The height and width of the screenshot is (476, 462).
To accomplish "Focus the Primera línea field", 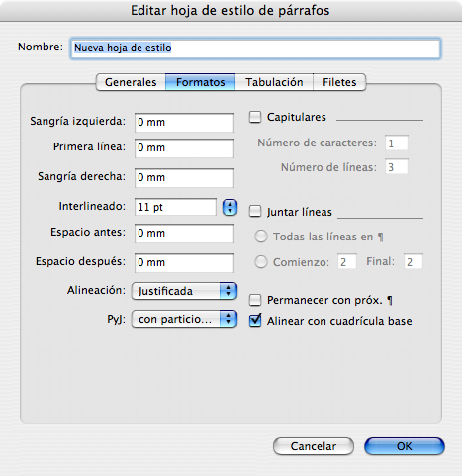I will (184, 148).
